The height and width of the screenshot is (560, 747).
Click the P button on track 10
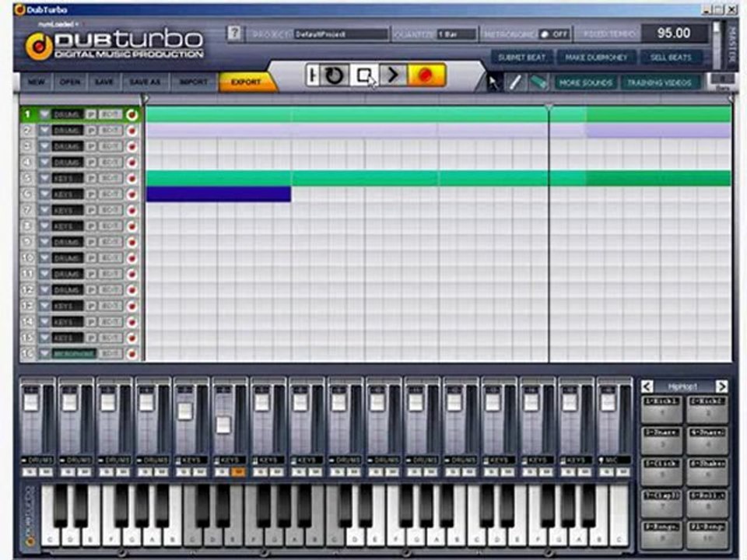coord(91,258)
